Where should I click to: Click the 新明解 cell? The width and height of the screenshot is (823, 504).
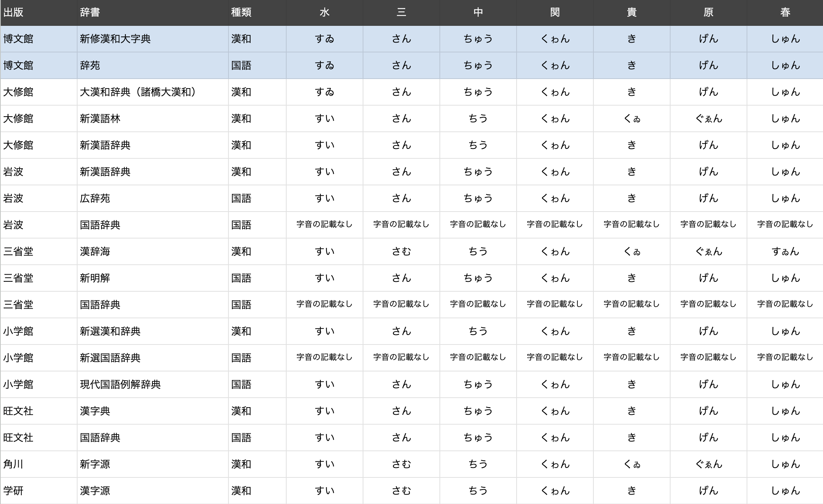point(152,278)
